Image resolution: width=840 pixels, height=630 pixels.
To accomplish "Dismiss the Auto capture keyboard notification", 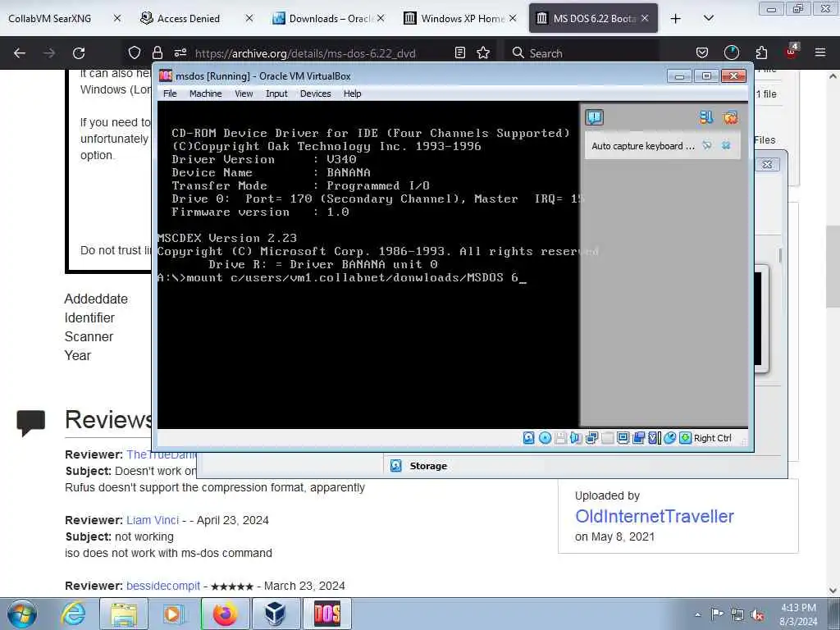I will pos(726,145).
